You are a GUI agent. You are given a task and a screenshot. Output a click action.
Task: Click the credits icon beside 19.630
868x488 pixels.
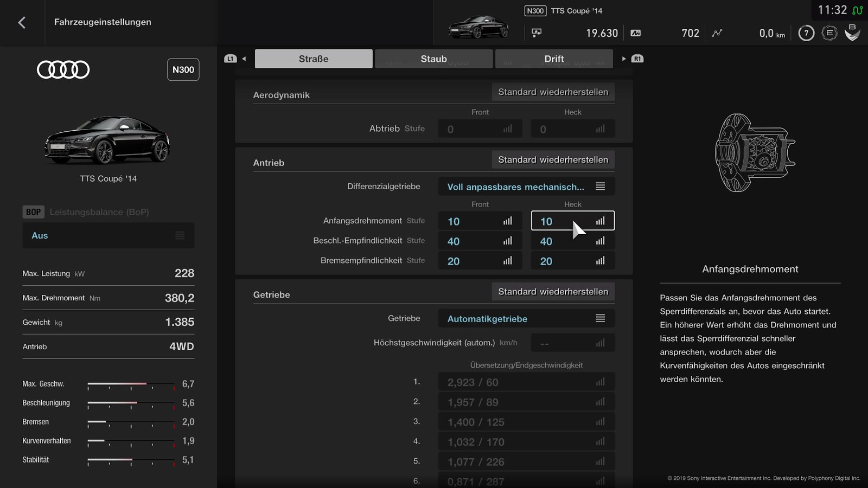537,33
